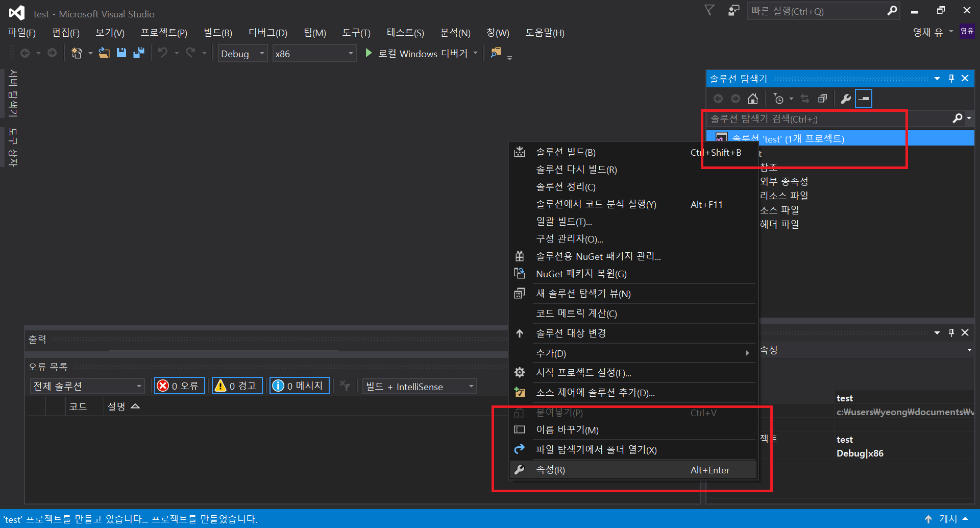Choose 솔루션용 NuGet 패키지 관리 in context menu
The width and height of the screenshot is (980, 528).
tap(633, 256)
